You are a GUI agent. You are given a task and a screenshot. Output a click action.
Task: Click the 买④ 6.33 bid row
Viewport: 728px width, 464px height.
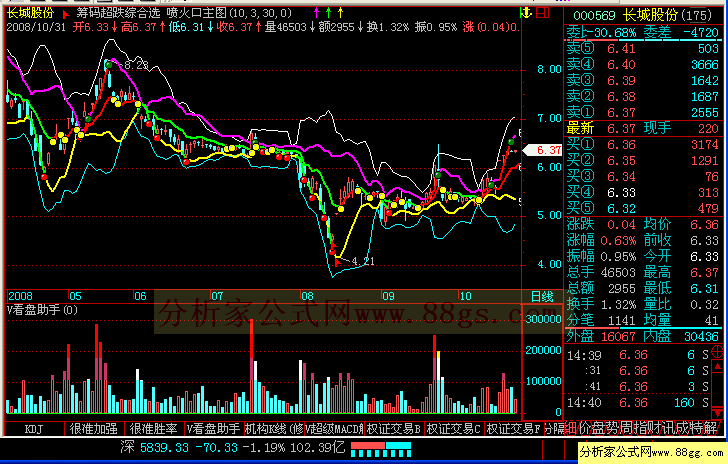click(643, 192)
